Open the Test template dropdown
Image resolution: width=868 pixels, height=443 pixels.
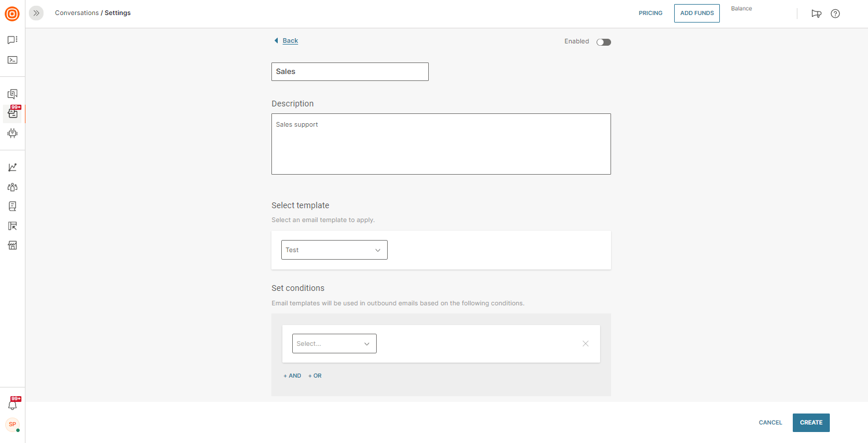[334, 250]
